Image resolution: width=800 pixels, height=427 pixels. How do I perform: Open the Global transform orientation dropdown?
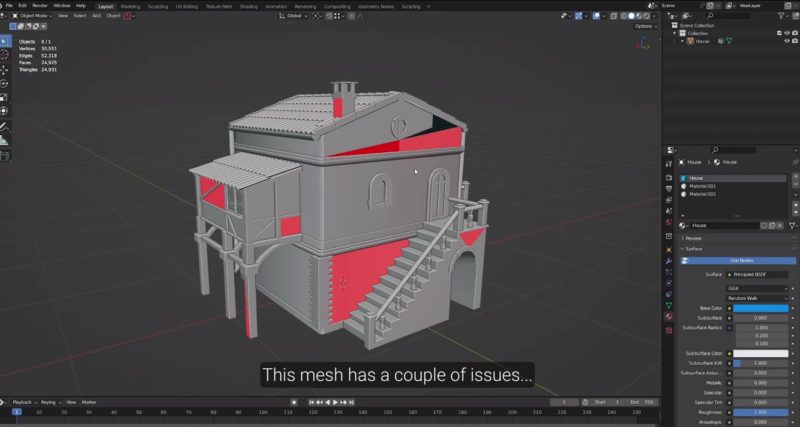point(294,16)
